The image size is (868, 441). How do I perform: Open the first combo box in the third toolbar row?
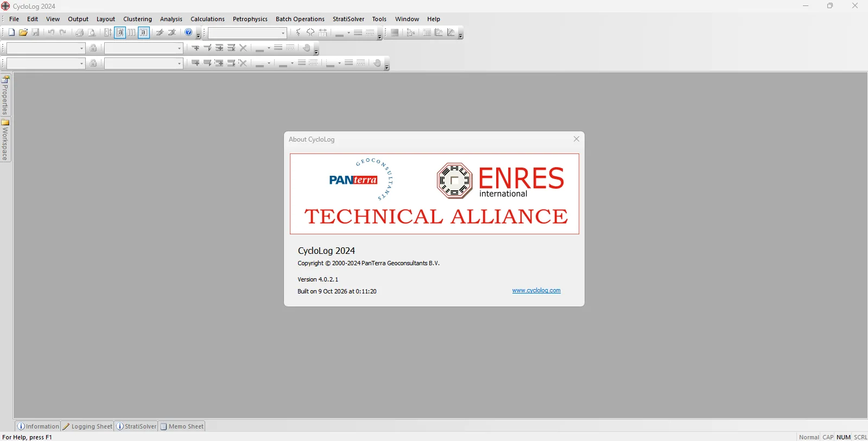point(46,63)
